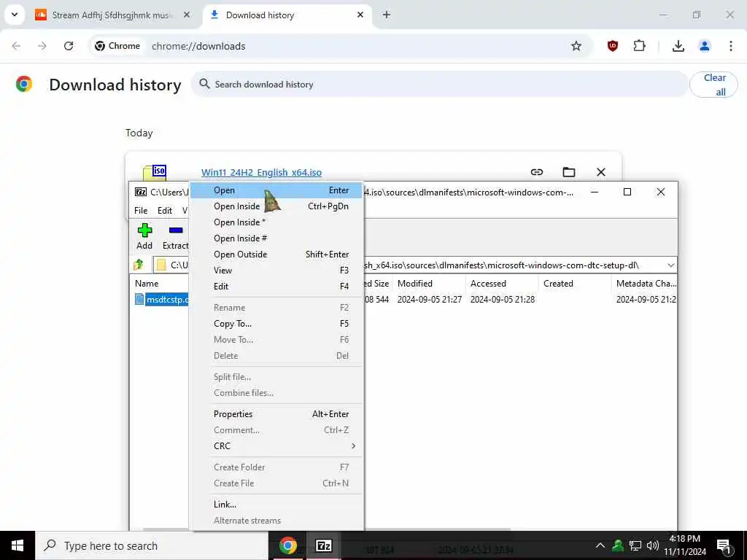Click 7-Zip icon in taskbar
The width and height of the screenshot is (747, 560).
[323, 545]
